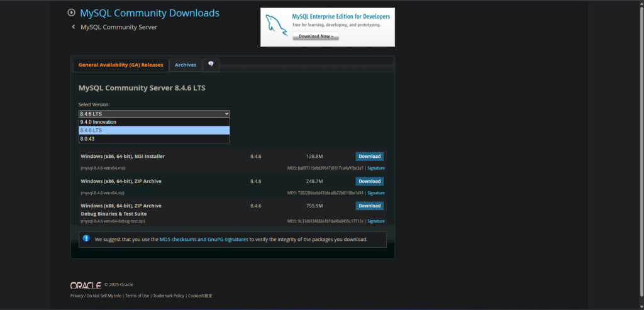Download the 248.7M ZIP Archive
Viewport: 644px width, 310px height.
click(x=370, y=181)
